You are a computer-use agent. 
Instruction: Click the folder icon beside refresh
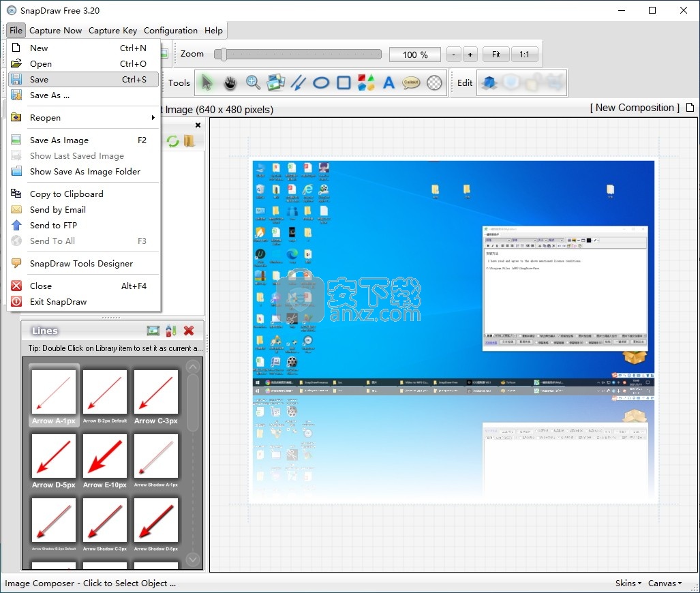click(x=189, y=141)
